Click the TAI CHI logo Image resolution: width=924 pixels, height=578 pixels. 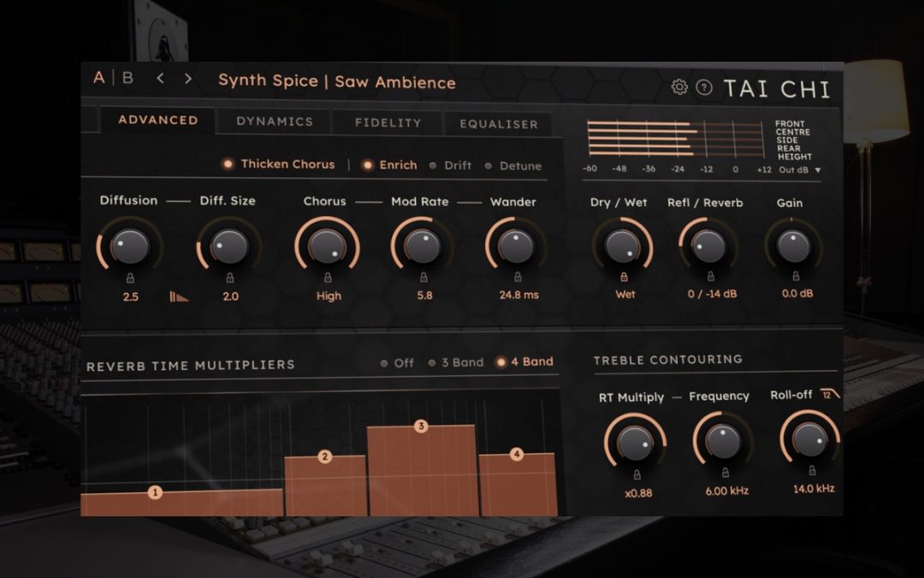pos(777,89)
